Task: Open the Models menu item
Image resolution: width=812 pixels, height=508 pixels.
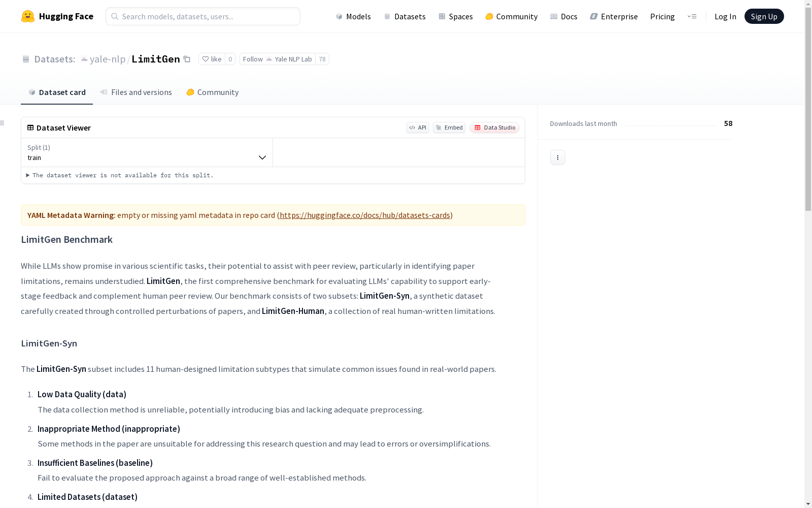Action: (x=353, y=16)
